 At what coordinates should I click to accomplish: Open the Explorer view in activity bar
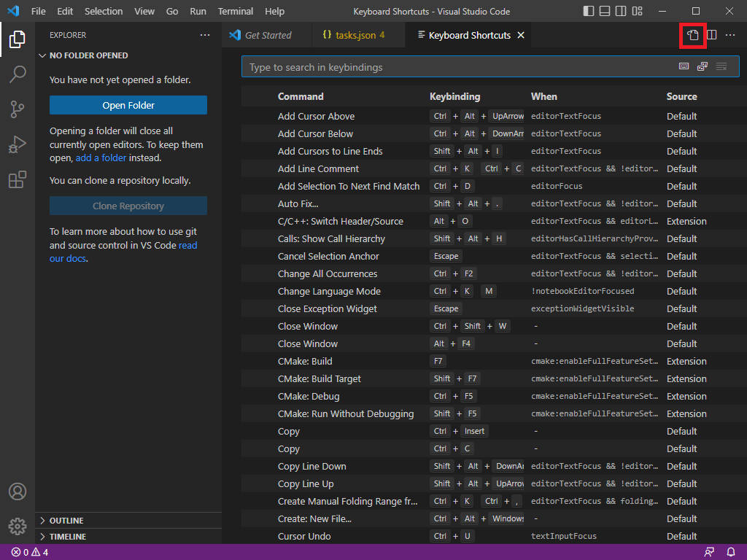coord(18,39)
